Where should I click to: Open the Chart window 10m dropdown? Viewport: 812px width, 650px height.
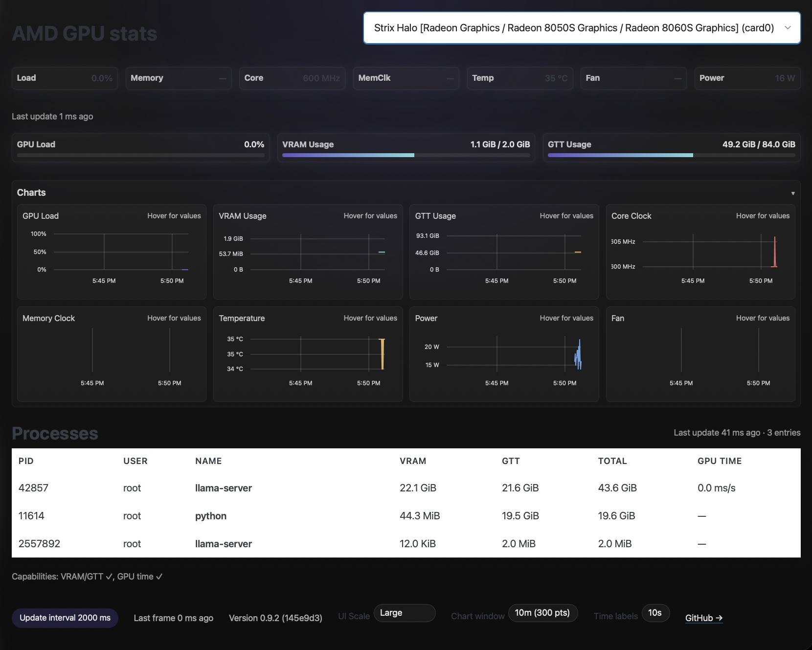click(542, 613)
